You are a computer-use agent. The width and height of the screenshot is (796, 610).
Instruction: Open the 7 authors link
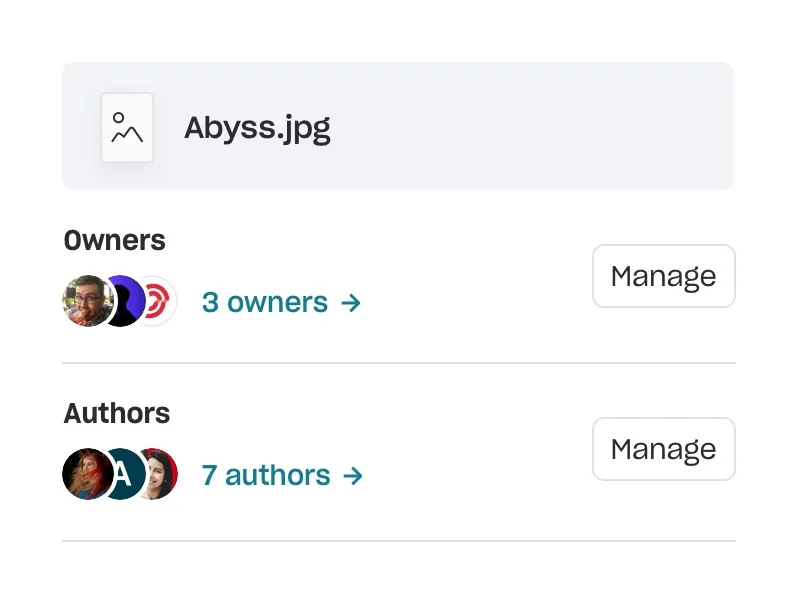tap(282, 476)
